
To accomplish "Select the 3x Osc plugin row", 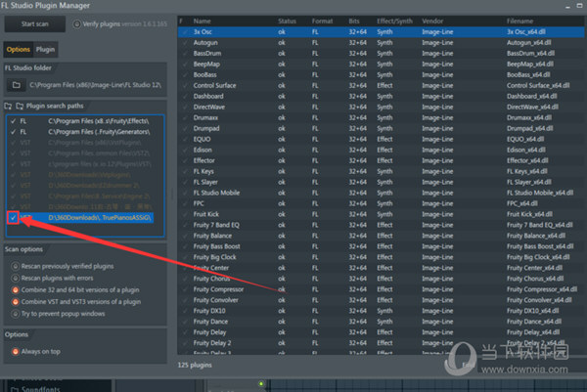I will click(381, 32).
